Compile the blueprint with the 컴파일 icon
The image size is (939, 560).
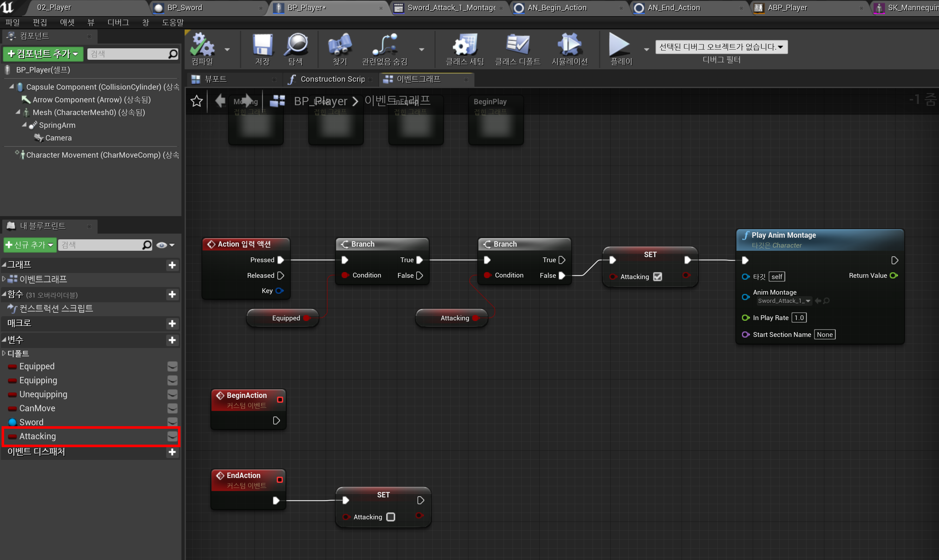(x=202, y=48)
